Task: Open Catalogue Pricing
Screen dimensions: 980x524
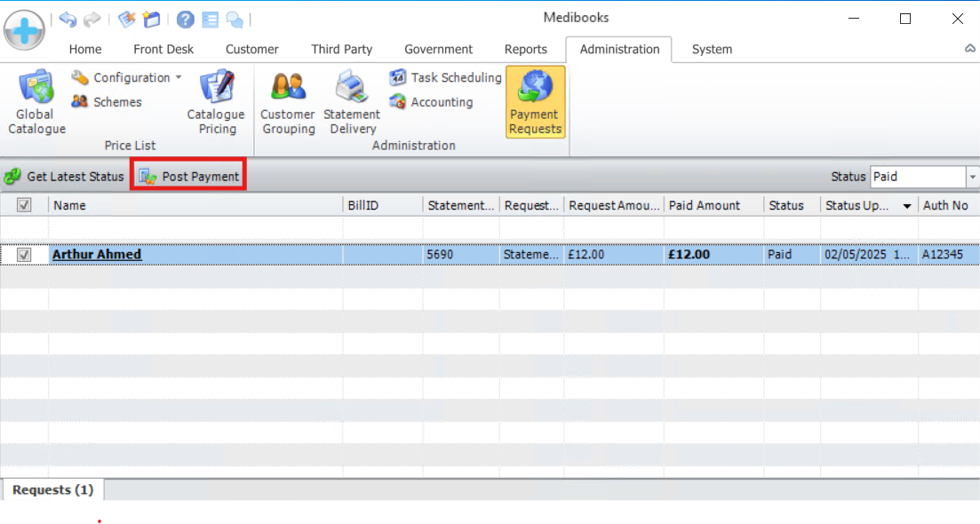Action: [x=216, y=102]
